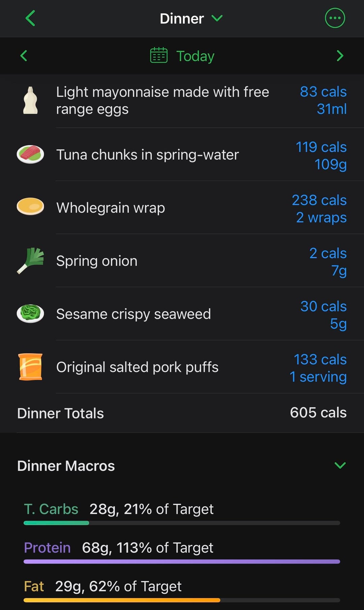Tap the Fat progress bar
The image size is (364, 610).
(x=182, y=600)
